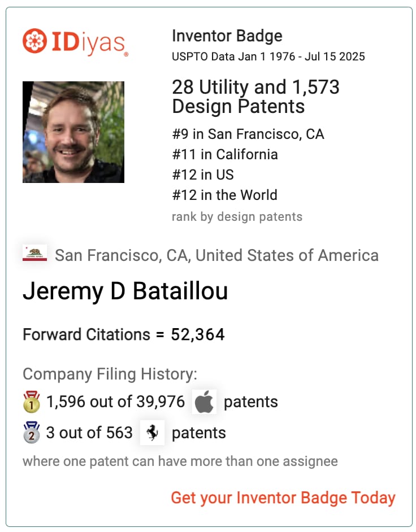
Task: Click the #11 in California ranking
Action: 225,154
